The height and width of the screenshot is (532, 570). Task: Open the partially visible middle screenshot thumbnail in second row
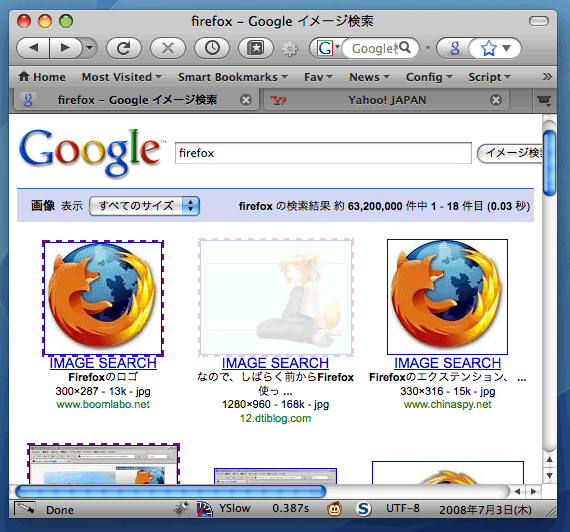coord(276,476)
